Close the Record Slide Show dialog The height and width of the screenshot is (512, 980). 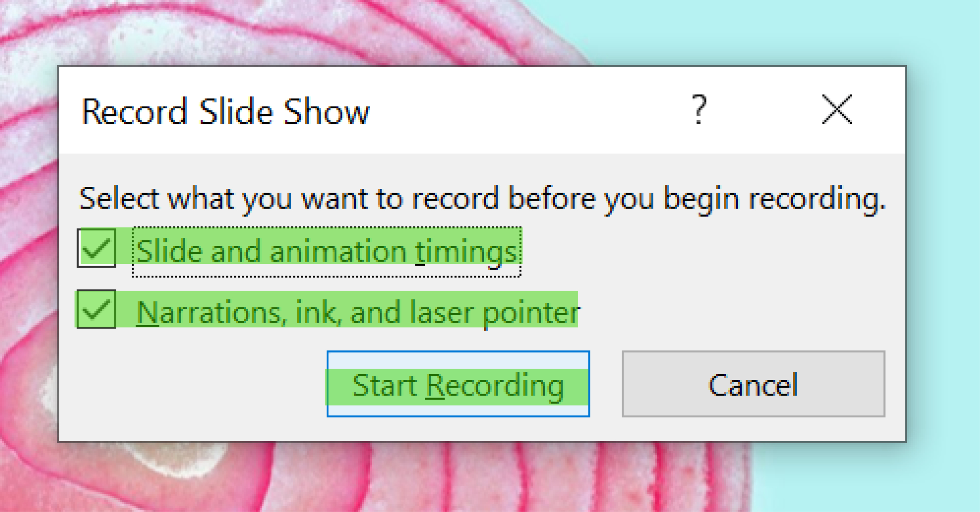837,110
